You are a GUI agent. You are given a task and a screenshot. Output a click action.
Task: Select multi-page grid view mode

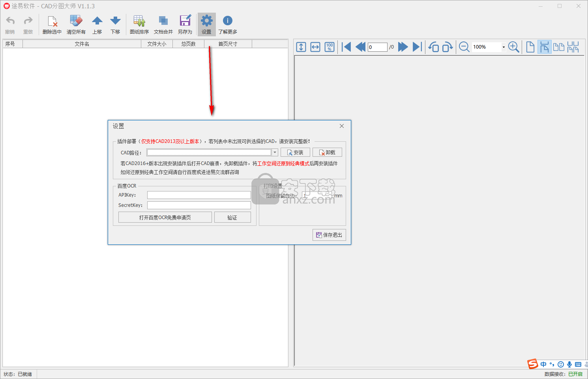point(573,47)
